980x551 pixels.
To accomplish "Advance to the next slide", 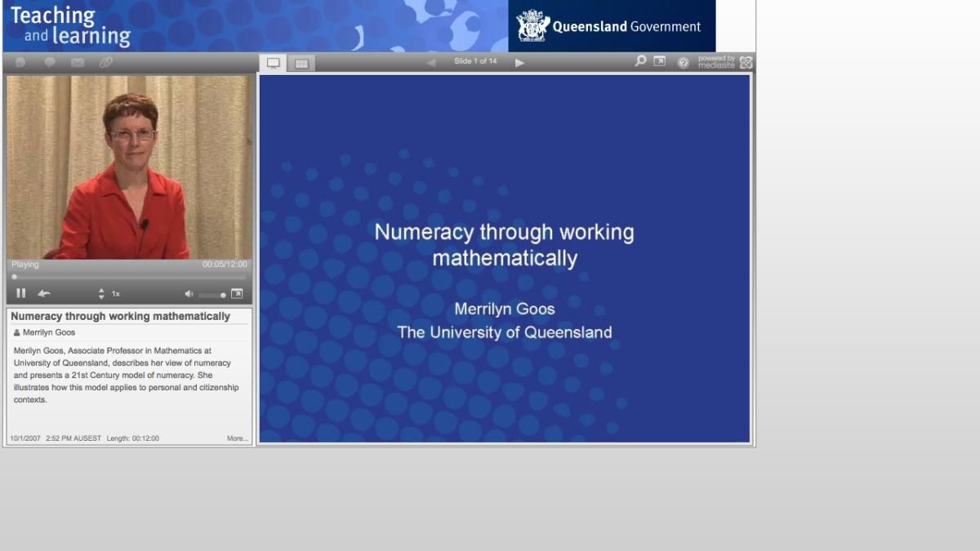I will (x=520, y=61).
